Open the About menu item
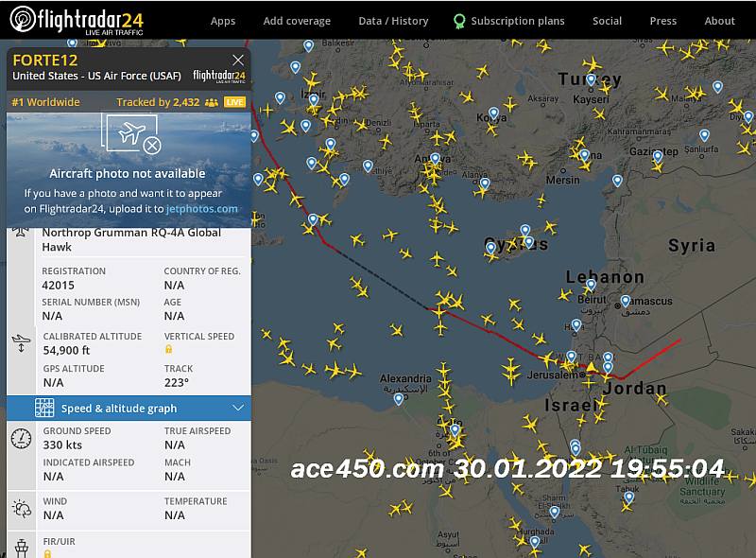The height and width of the screenshot is (558, 756). (x=719, y=21)
